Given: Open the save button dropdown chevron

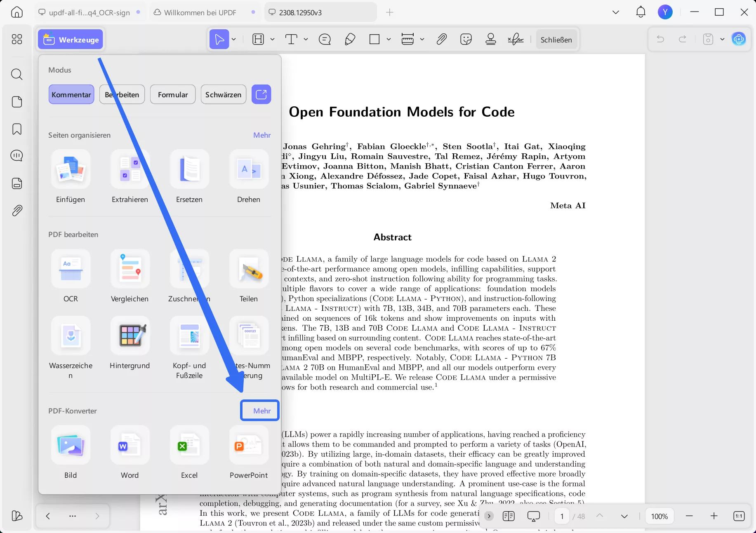Looking at the screenshot, I should pos(722,39).
